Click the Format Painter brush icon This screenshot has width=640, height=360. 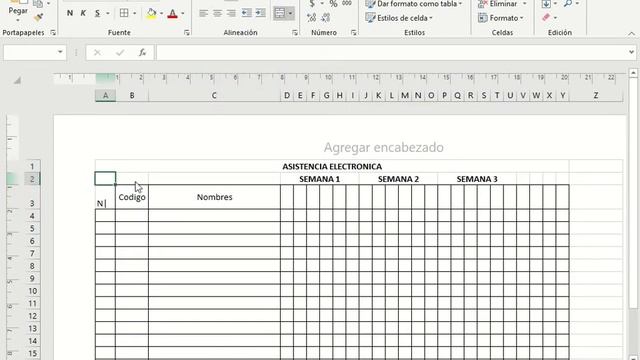pos(39,17)
